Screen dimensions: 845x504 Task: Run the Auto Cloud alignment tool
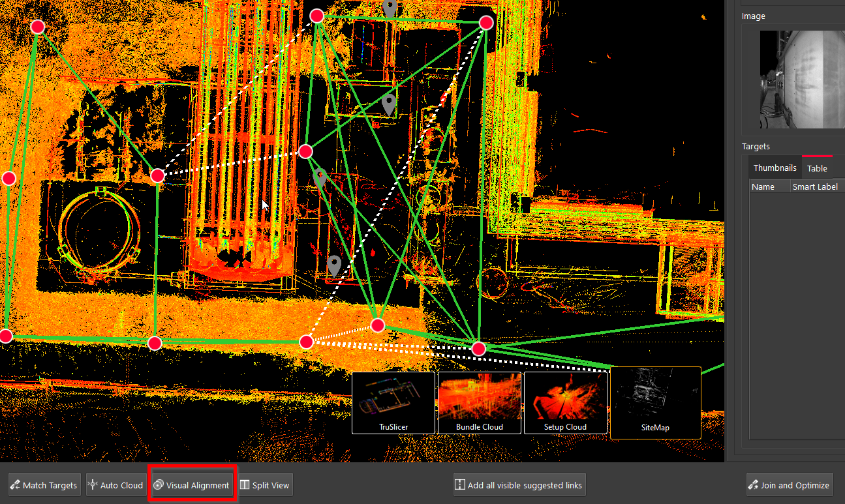click(x=115, y=485)
